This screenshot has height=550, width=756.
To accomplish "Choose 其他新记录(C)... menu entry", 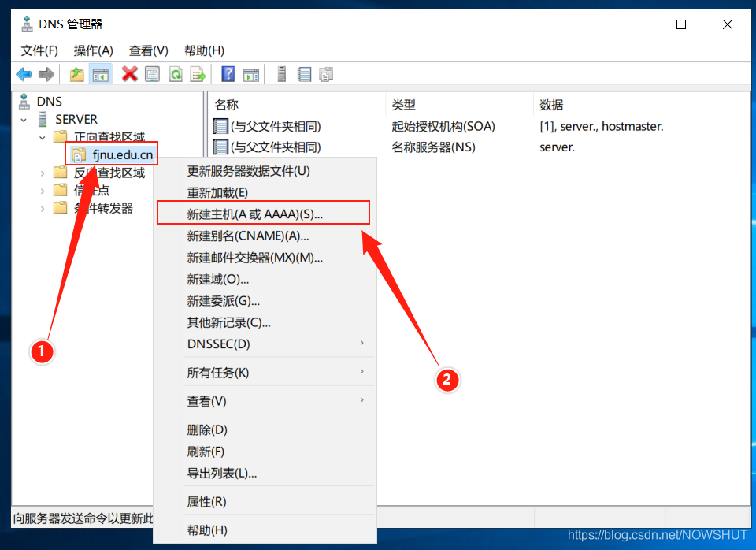I will click(x=265, y=322).
